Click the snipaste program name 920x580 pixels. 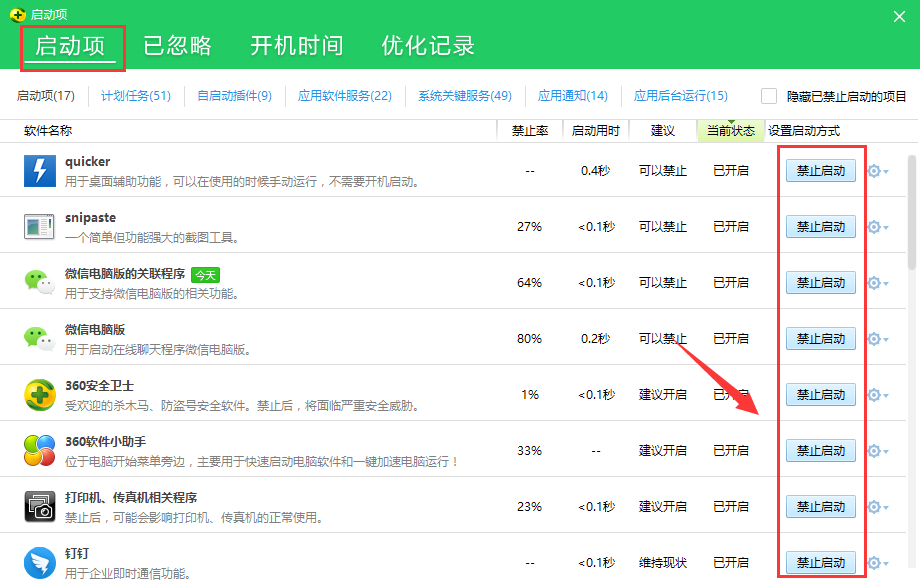click(x=90, y=218)
